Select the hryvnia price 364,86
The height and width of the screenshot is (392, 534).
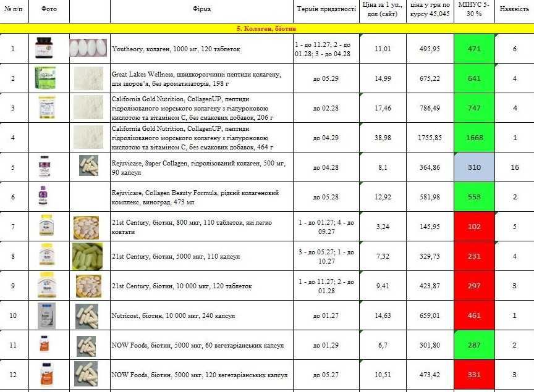[430, 167]
